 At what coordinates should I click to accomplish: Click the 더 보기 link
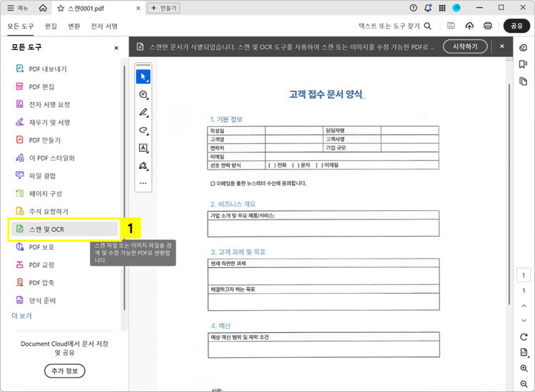tap(21, 316)
